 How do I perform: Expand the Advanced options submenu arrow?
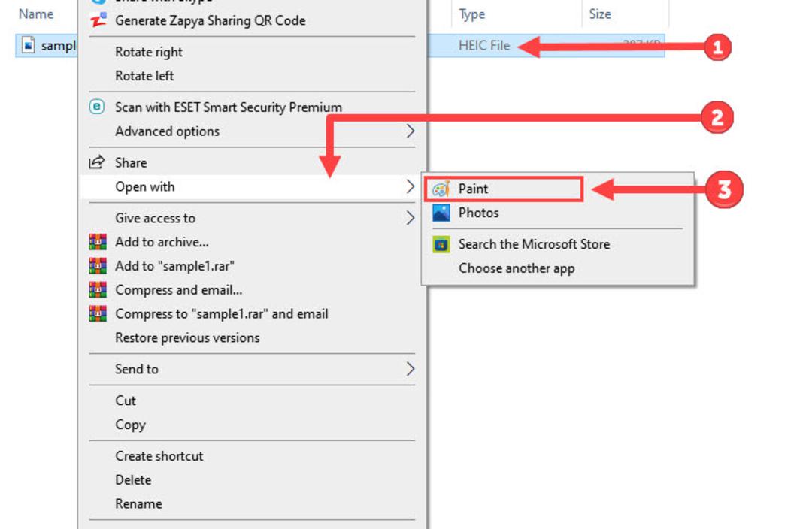(x=411, y=131)
